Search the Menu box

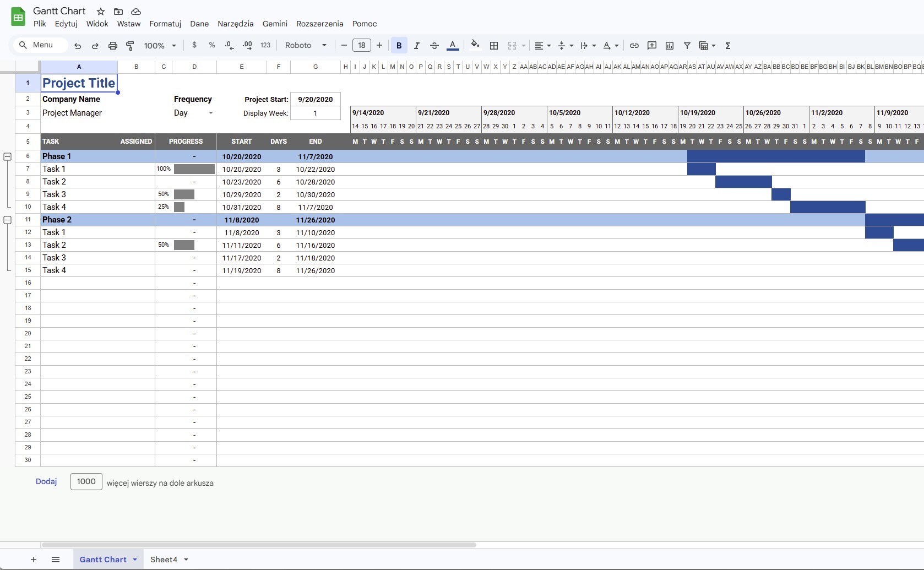pos(40,45)
